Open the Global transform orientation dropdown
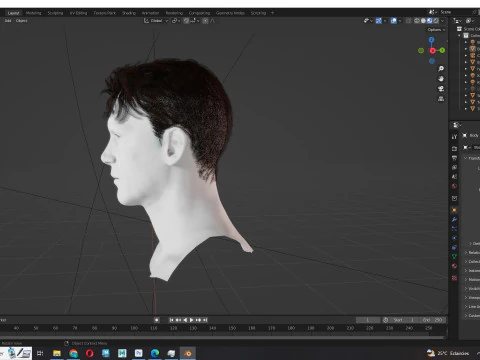The width and height of the screenshot is (480, 360). (x=156, y=21)
